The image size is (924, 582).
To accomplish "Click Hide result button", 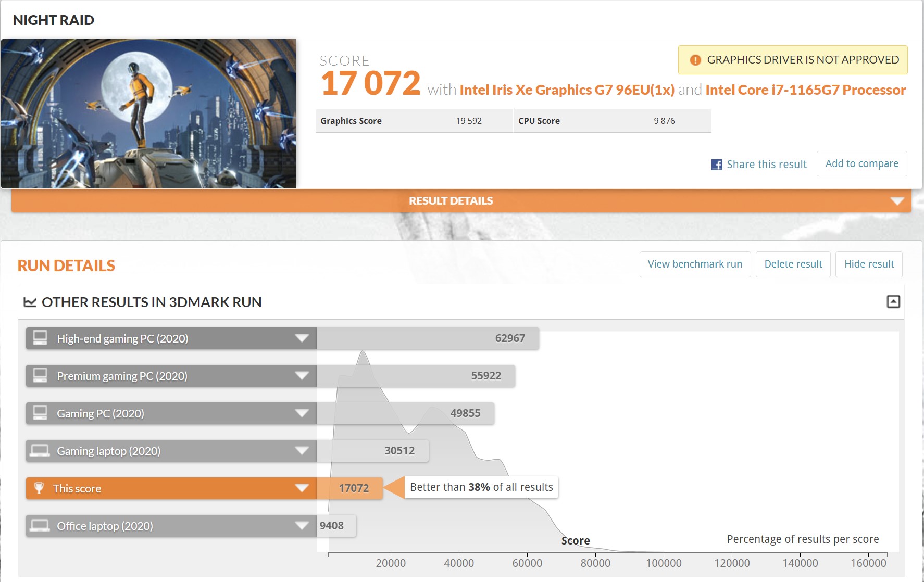I will tap(869, 264).
